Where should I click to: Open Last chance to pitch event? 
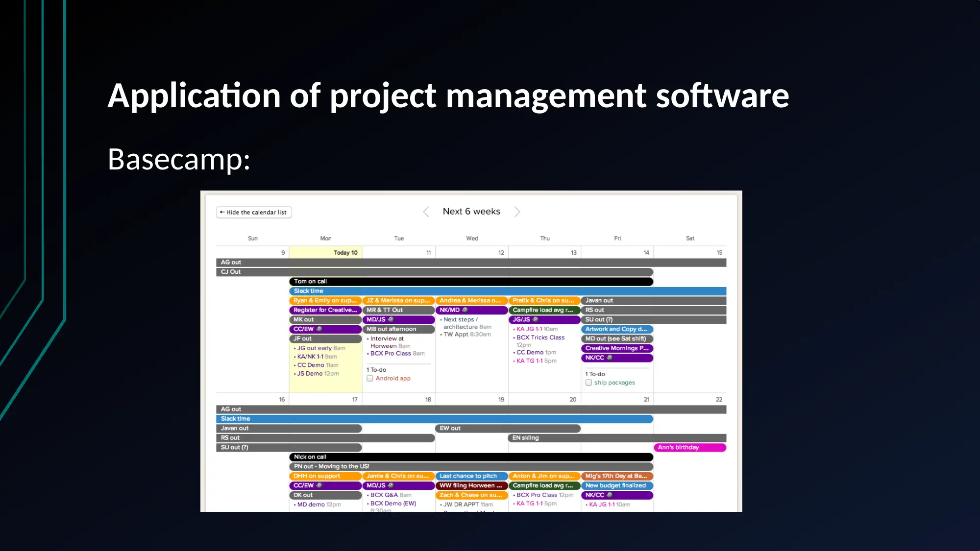tap(471, 476)
